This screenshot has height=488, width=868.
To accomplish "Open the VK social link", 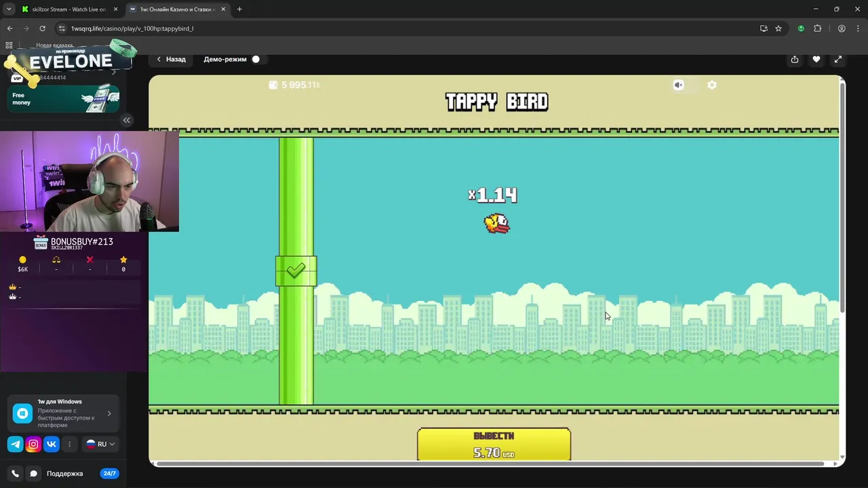I will (52, 444).
